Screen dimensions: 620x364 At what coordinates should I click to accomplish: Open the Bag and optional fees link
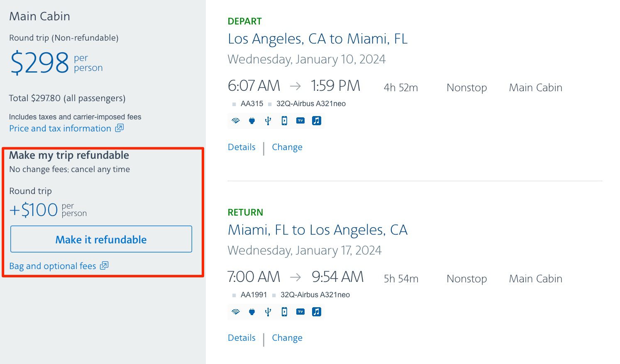53,266
